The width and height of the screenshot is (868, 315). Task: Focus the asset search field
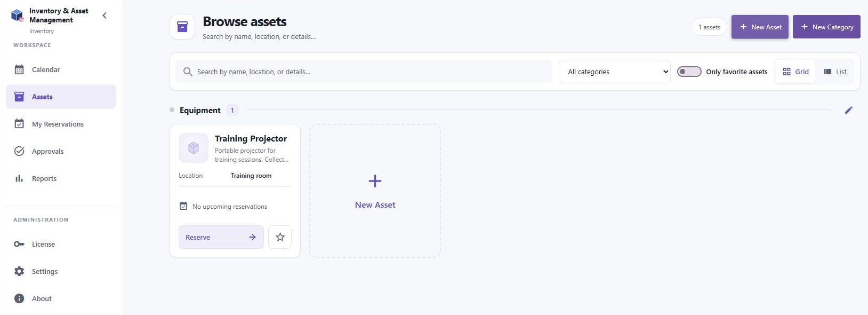point(364,72)
